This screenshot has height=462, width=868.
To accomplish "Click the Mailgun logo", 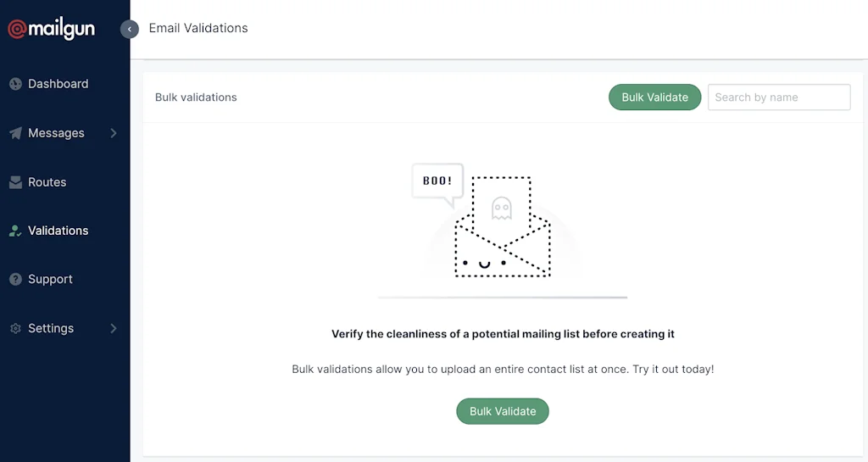I will (x=52, y=29).
